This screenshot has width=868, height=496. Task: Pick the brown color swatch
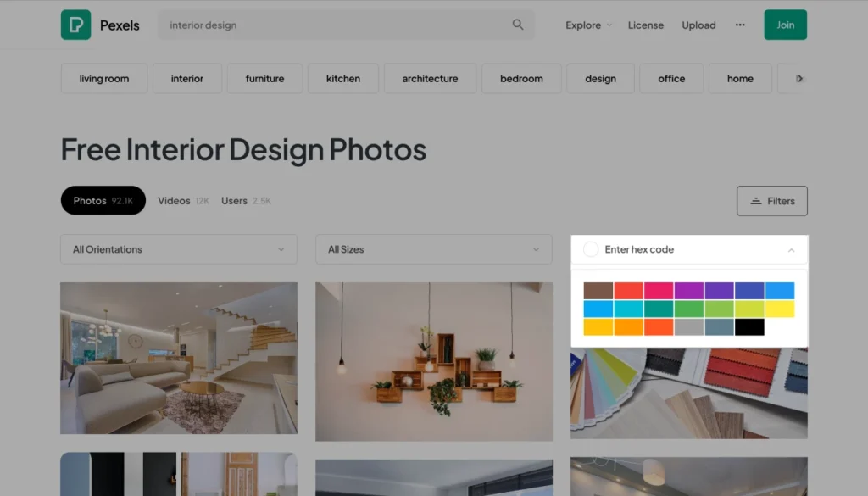coord(598,291)
